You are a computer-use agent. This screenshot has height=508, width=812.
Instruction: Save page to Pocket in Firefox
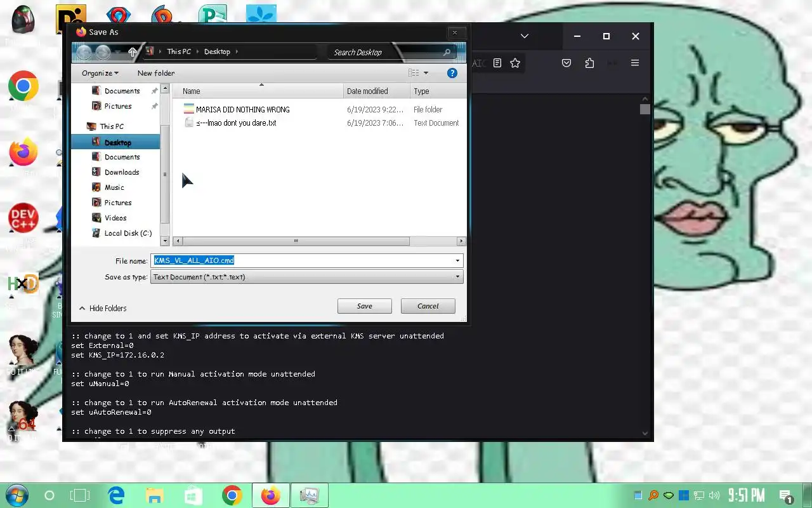point(566,63)
